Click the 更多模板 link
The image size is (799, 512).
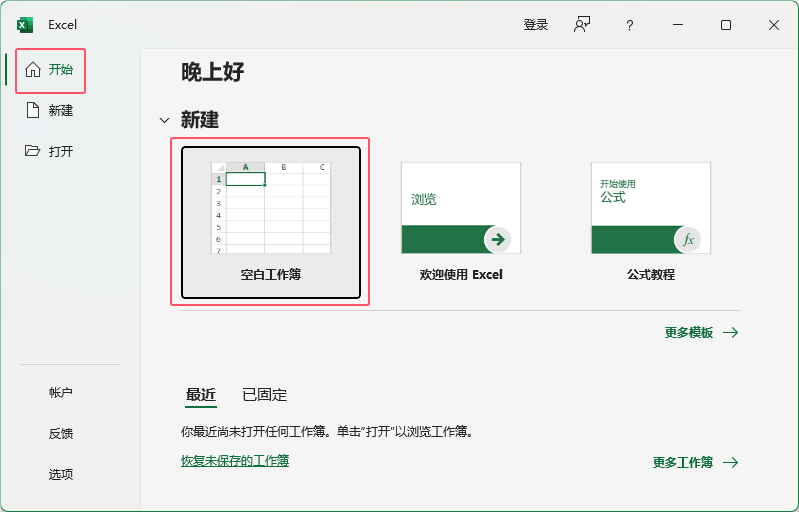click(701, 333)
